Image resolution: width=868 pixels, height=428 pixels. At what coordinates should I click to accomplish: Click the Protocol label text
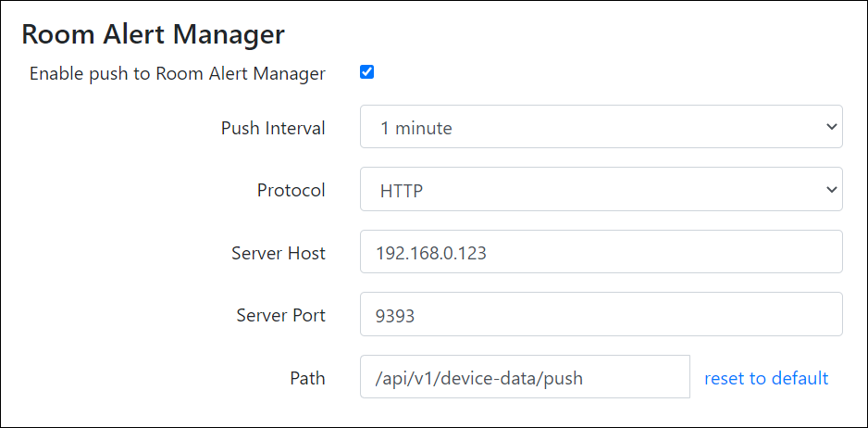(291, 191)
